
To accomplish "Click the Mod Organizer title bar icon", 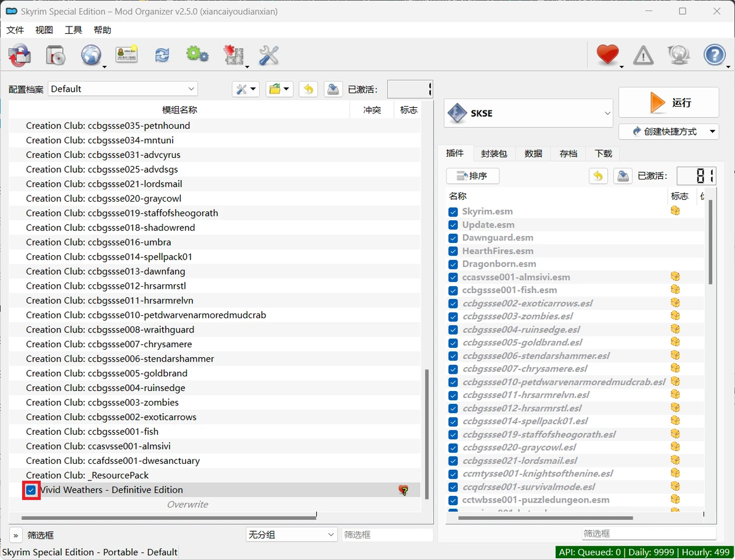I will point(11,11).
